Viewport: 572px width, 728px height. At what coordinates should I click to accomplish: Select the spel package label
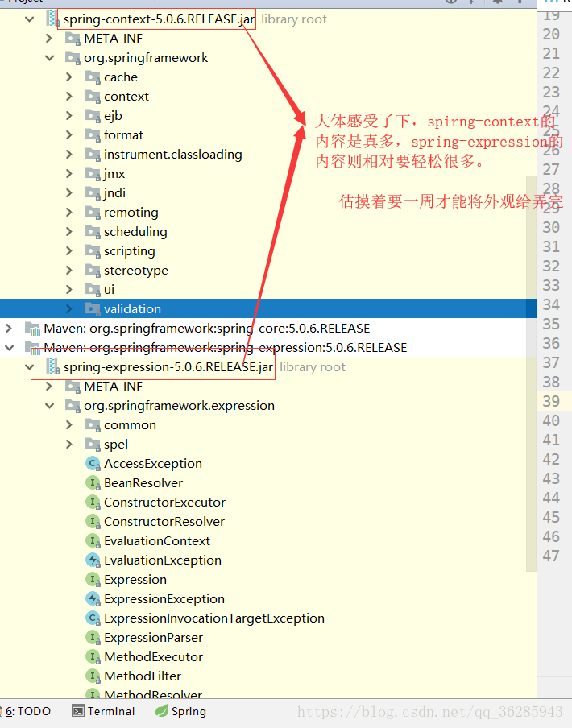point(115,445)
